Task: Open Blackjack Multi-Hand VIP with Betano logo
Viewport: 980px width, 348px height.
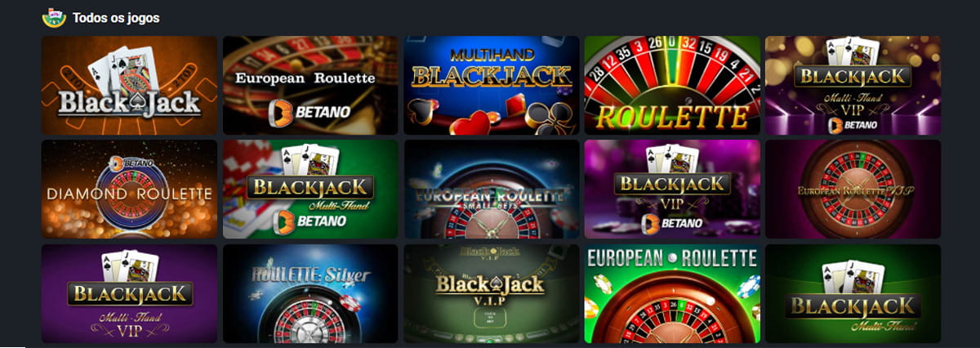Action: pyautogui.click(x=853, y=85)
